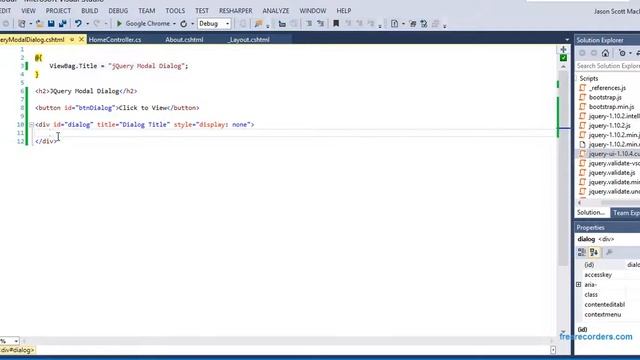The image size is (640, 360).
Task: Click the editor scroll up arrow
Action: pyautogui.click(x=563, y=67)
